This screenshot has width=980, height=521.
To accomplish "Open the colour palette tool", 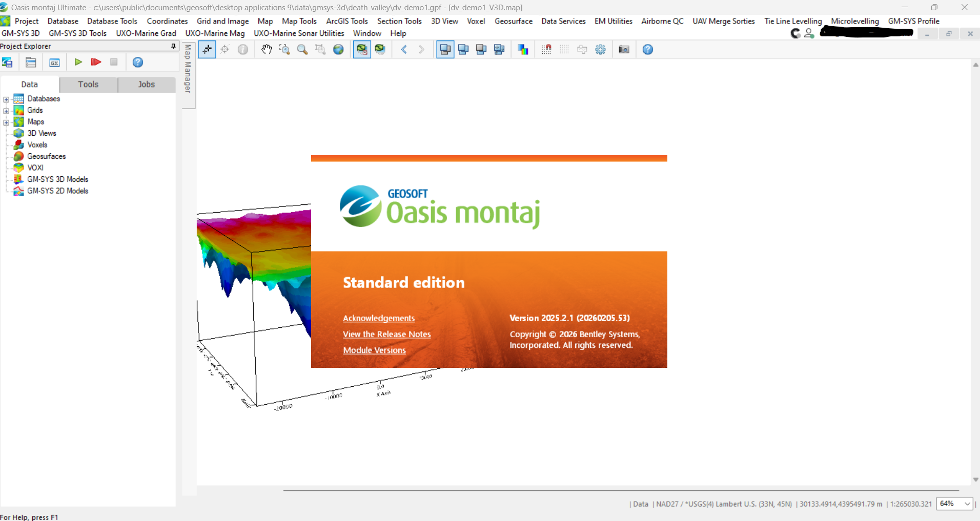I will pyautogui.click(x=523, y=50).
